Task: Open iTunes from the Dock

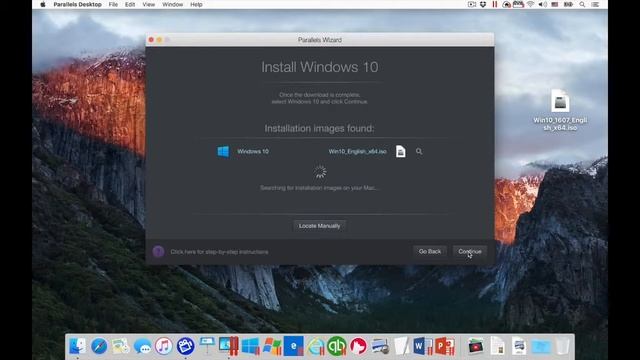Action: [x=164, y=346]
